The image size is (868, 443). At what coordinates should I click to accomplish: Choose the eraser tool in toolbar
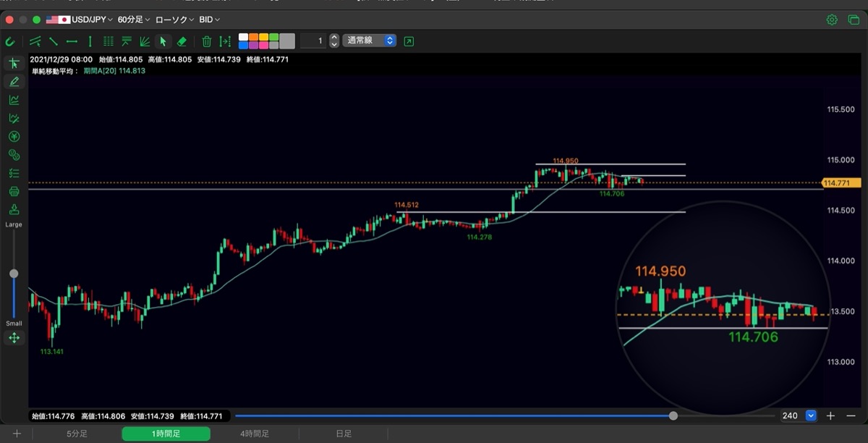(x=182, y=41)
